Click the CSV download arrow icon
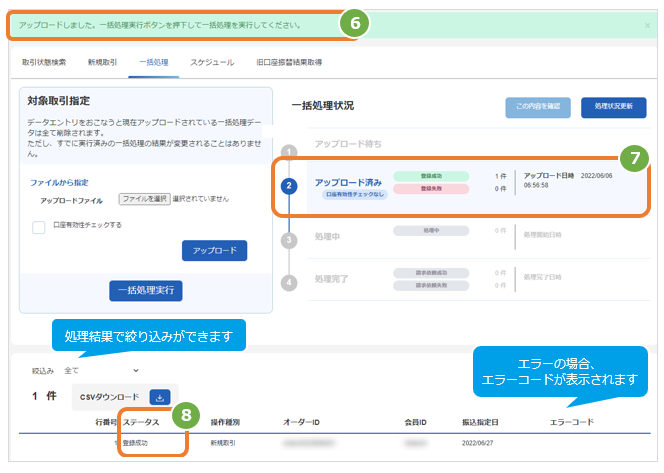 pos(160,398)
